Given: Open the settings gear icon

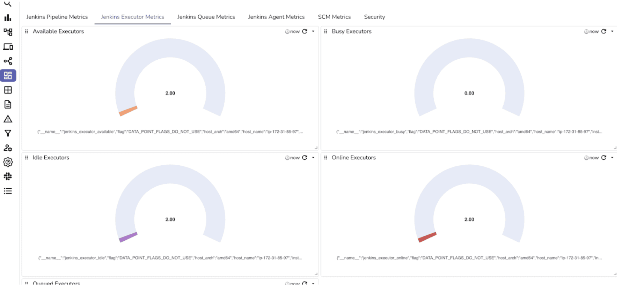Looking at the screenshot, I should [x=8, y=162].
